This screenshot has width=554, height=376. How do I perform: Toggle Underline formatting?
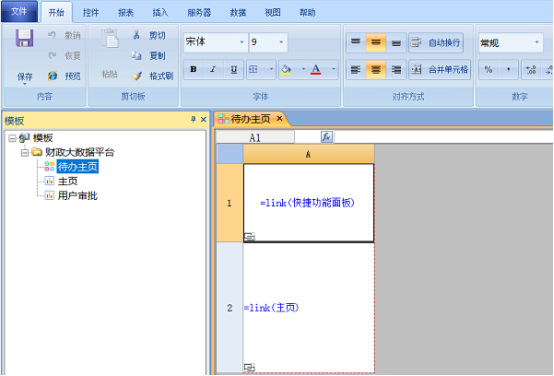pos(234,69)
